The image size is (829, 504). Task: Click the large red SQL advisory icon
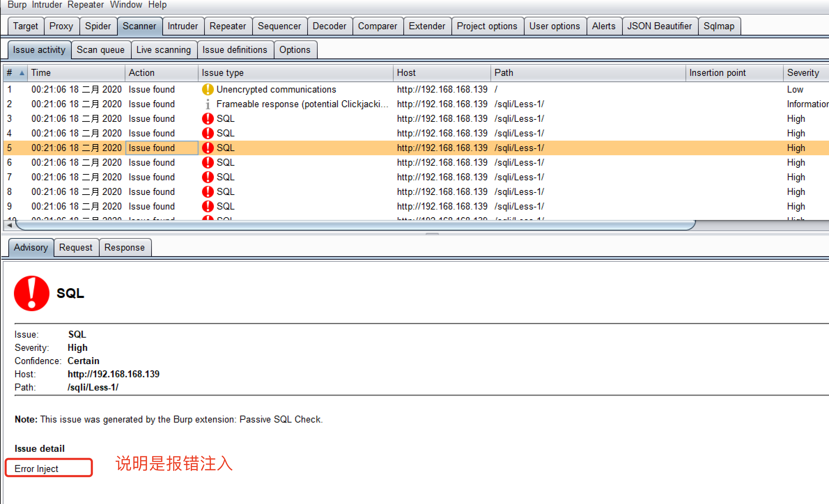[32, 293]
